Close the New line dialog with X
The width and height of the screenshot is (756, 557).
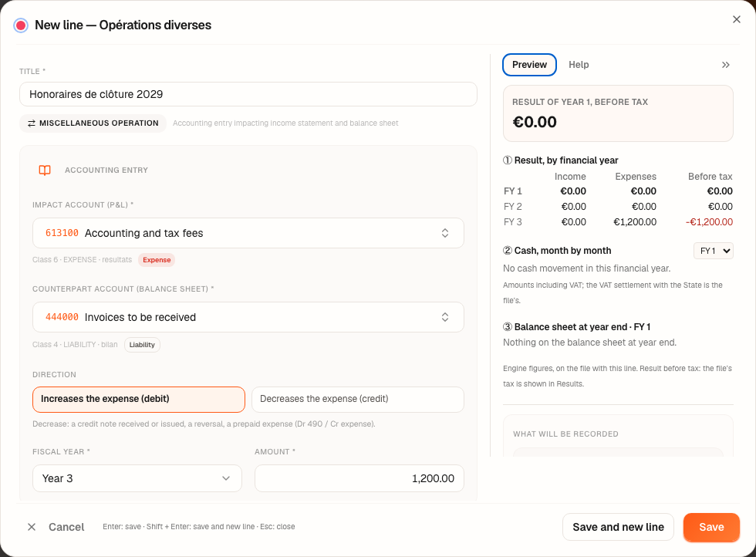click(736, 19)
